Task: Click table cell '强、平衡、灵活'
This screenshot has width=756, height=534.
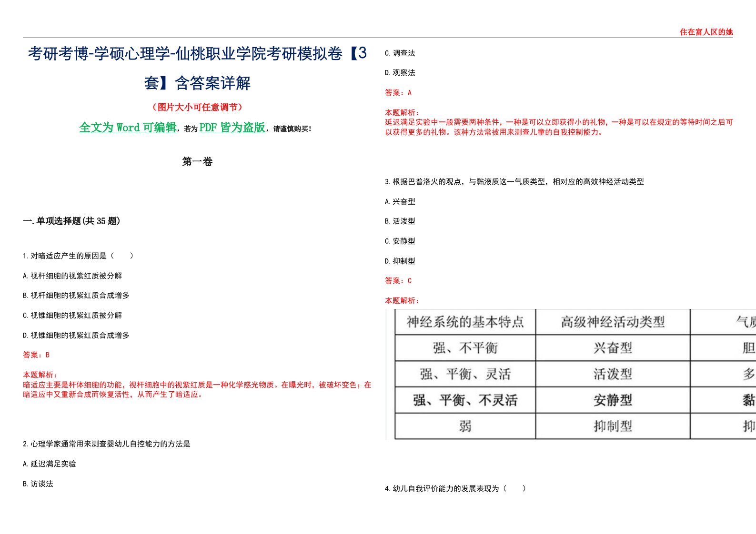Action: coord(465,374)
